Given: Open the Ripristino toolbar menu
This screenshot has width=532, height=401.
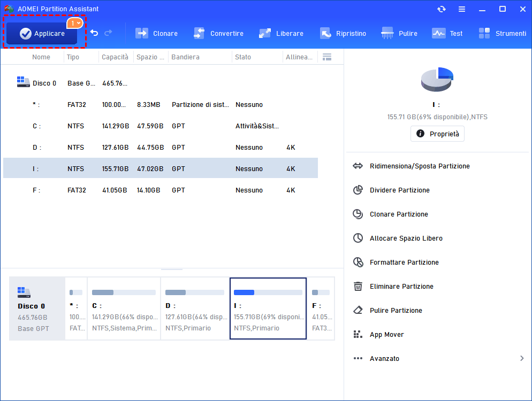Looking at the screenshot, I should coord(343,33).
